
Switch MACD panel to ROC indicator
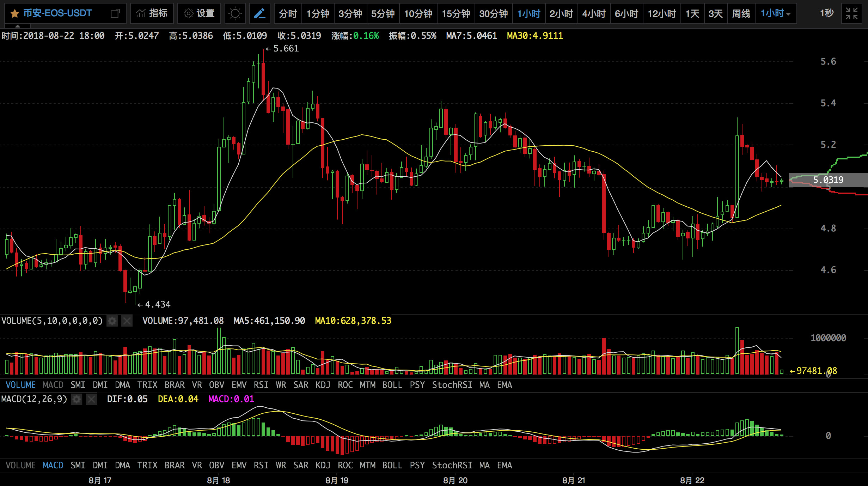tap(345, 465)
